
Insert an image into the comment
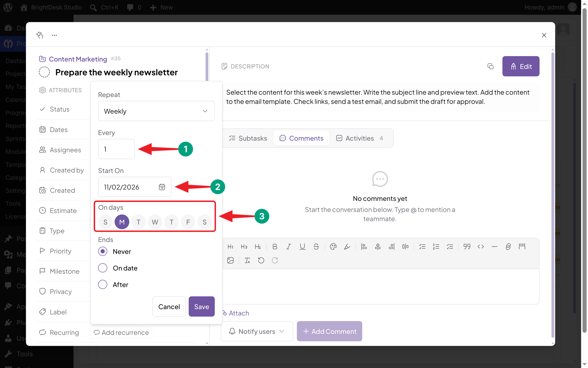click(230, 260)
